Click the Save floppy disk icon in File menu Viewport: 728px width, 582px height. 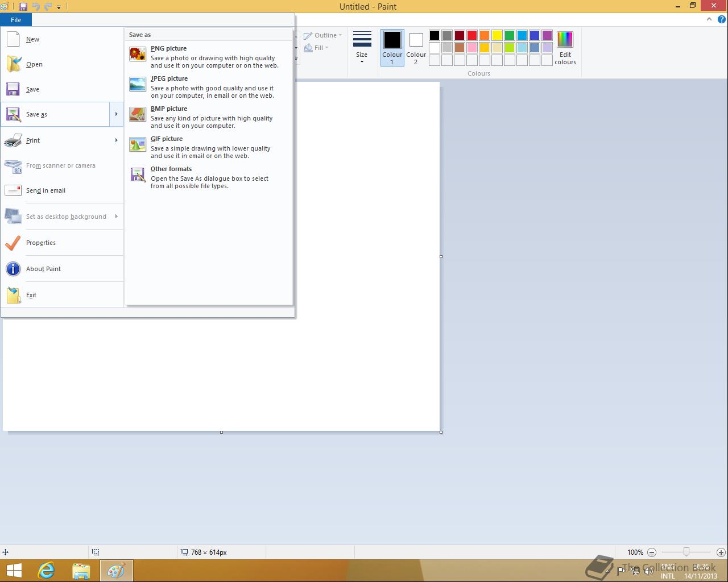click(x=13, y=89)
